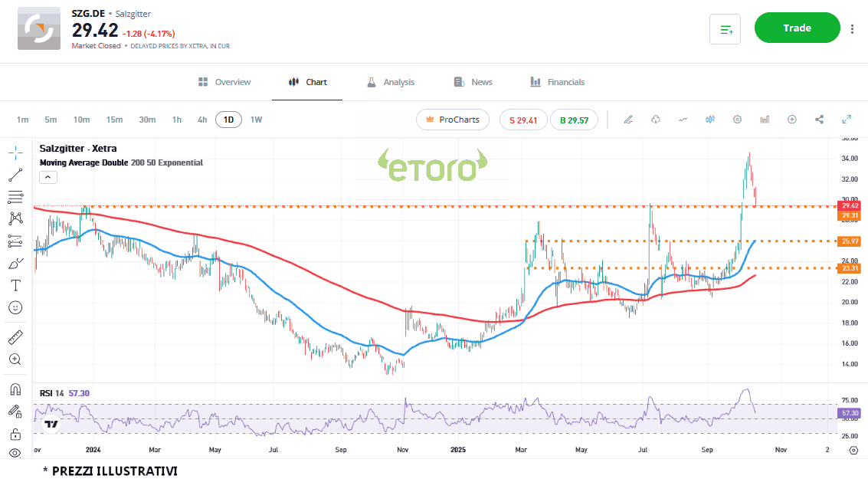
Task: Choose the brush drawing tool
Action: [x=15, y=263]
